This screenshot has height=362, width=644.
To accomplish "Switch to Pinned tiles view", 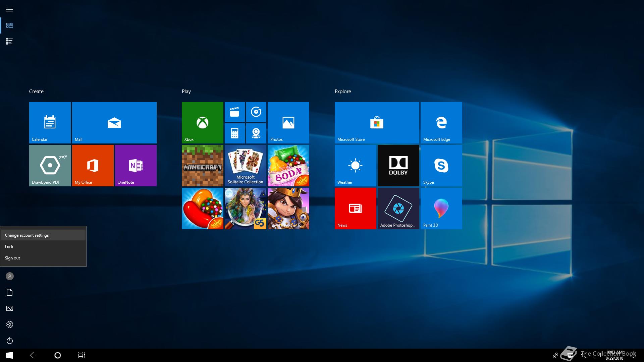I will coord(10,25).
